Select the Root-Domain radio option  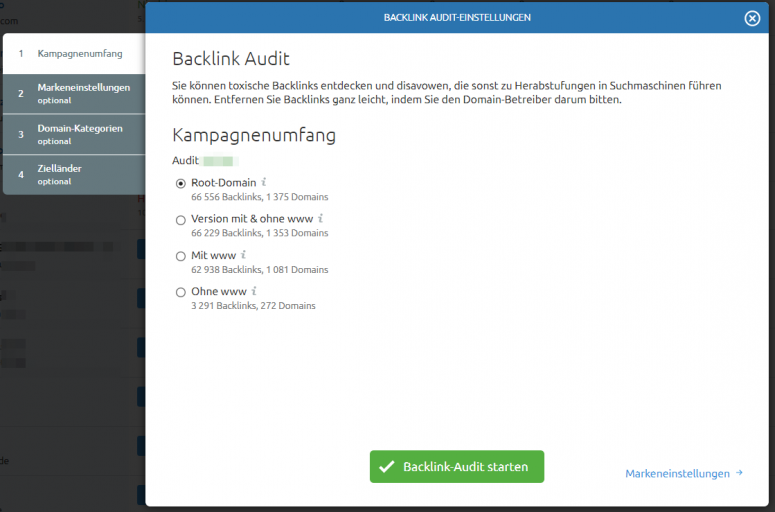pyautogui.click(x=181, y=183)
